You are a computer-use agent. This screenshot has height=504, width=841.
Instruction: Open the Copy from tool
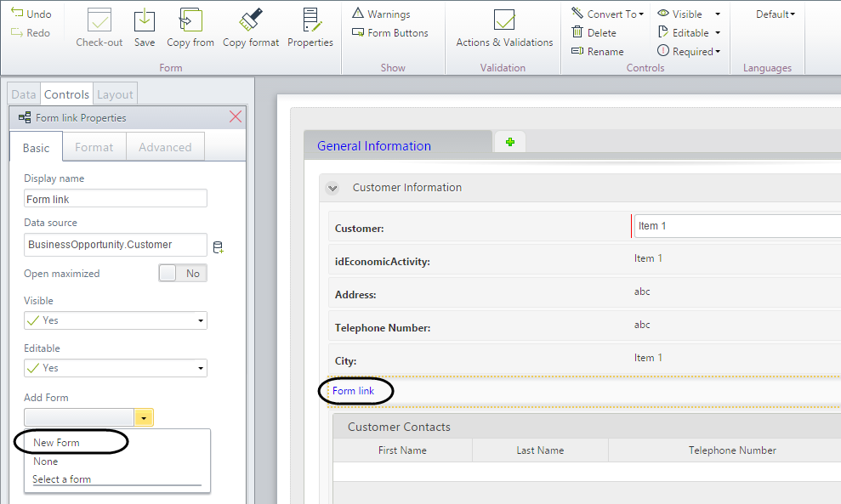pos(190,27)
